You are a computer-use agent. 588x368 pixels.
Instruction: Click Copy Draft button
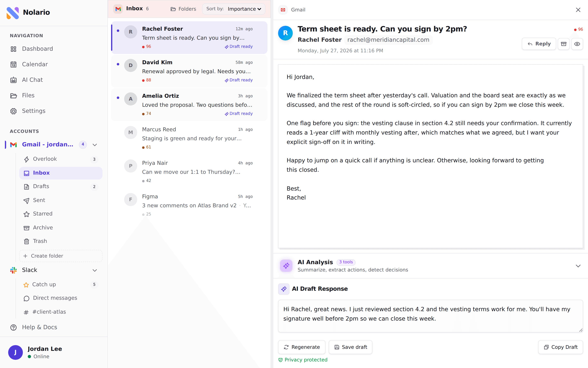[x=561, y=347]
